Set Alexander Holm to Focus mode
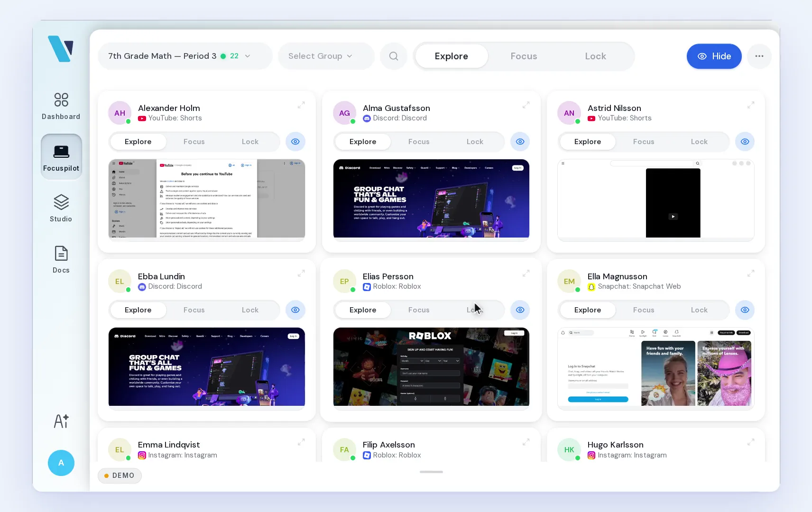812x512 pixels. pyautogui.click(x=194, y=142)
